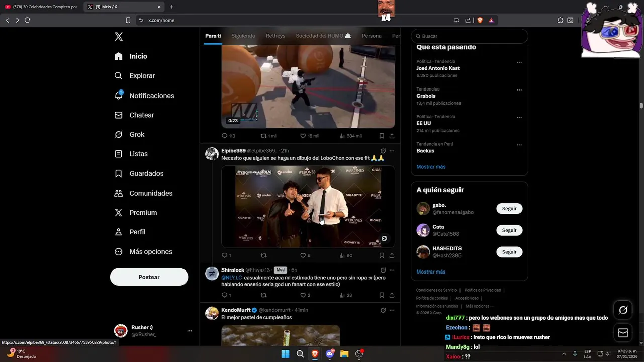The height and width of the screenshot is (362, 644).
Task: Open more options on Elpibe369 post
Action: click(x=392, y=151)
